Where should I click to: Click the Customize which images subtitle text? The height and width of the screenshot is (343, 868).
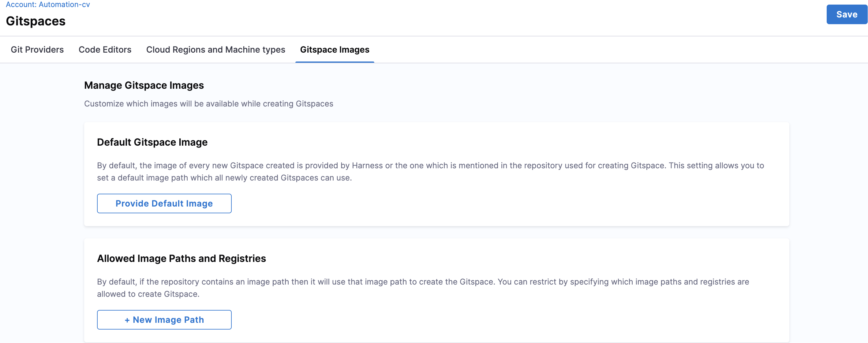coord(208,104)
